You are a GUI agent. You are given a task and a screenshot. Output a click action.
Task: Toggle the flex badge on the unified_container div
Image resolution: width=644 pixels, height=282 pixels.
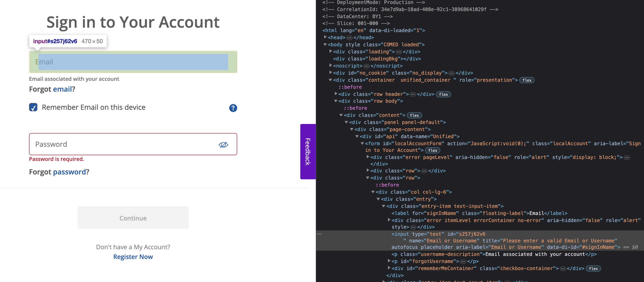click(527, 80)
